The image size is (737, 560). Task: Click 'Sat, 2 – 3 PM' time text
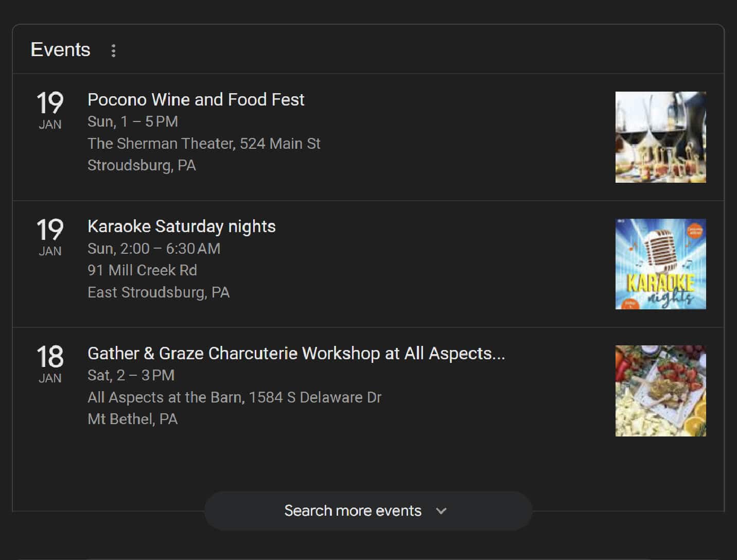[x=131, y=375]
